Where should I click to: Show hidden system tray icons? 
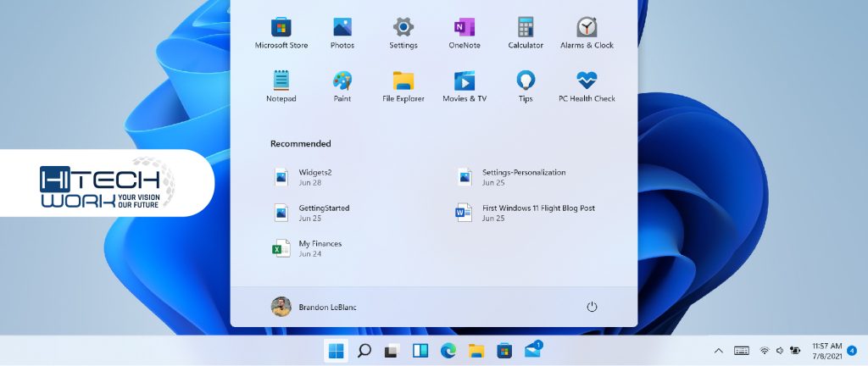pyautogui.click(x=719, y=351)
